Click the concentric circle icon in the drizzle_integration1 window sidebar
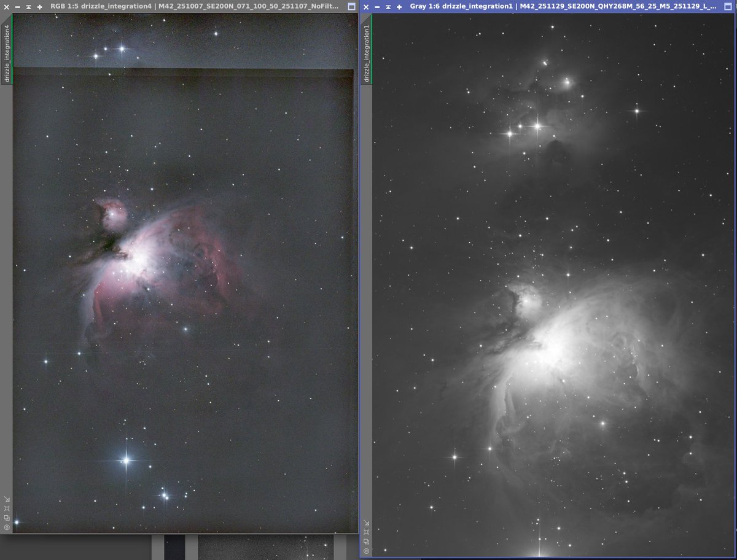The width and height of the screenshot is (737, 560). (367, 551)
